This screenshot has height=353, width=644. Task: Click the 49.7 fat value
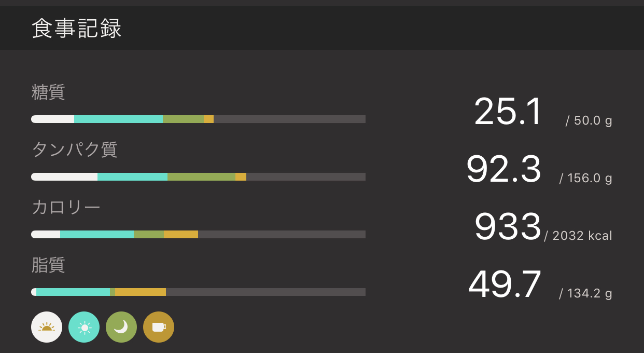coord(505,284)
